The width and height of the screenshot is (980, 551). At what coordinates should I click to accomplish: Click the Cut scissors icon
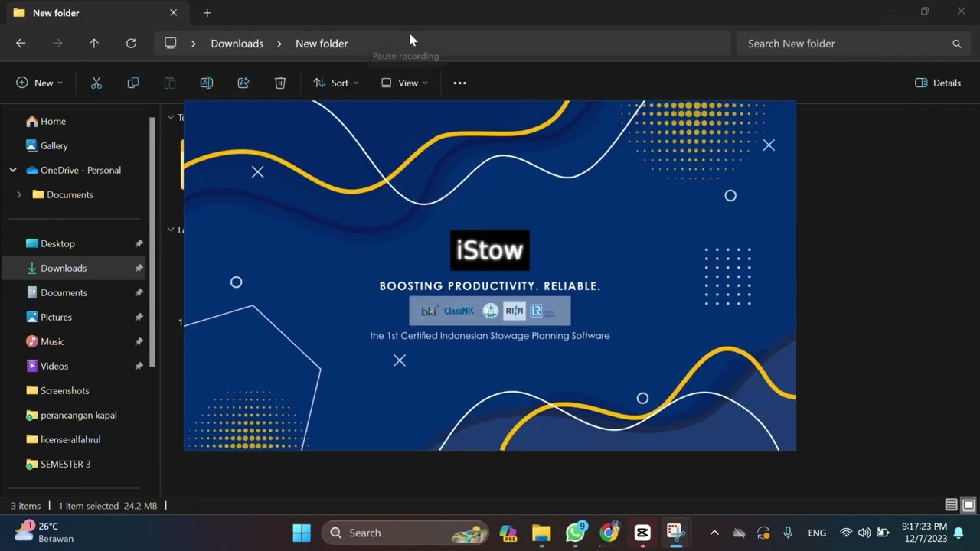click(x=96, y=83)
